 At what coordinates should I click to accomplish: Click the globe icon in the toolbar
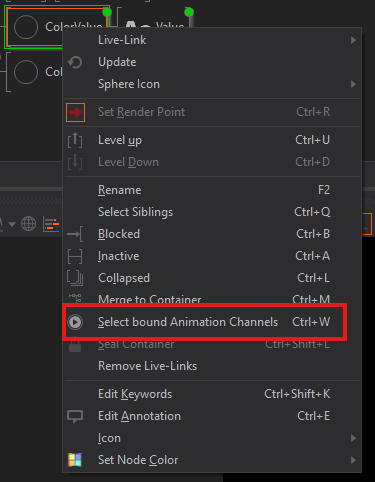point(29,224)
